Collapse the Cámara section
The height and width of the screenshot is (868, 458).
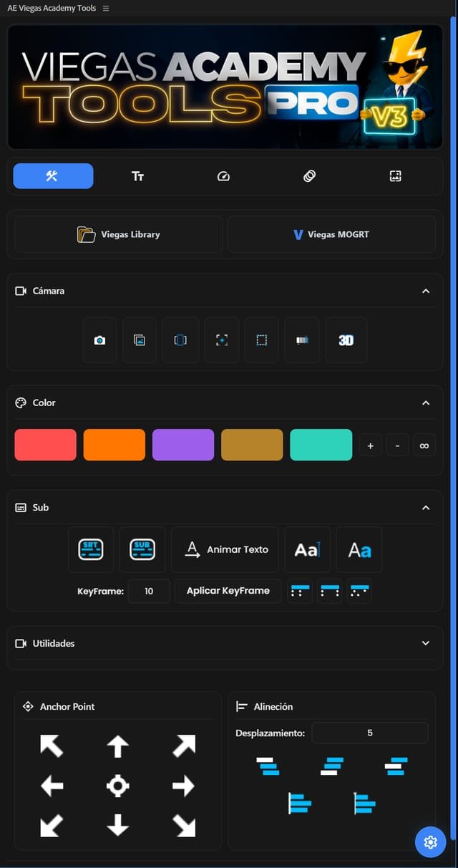[x=426, y=291]
